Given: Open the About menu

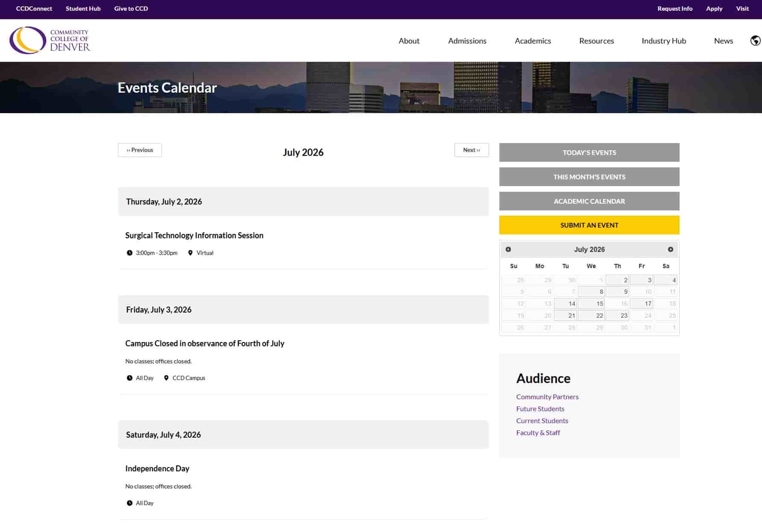Looking at the screenshot, I should (409, 41).
